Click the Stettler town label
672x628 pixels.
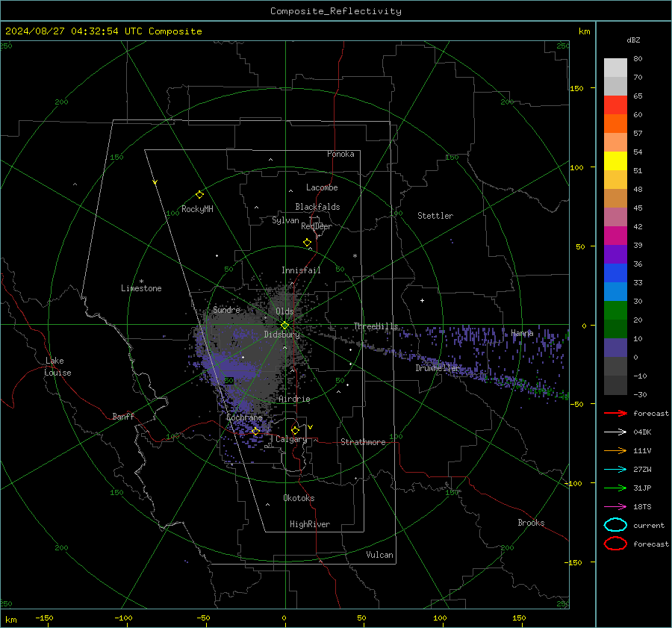(x=435, y=216)
